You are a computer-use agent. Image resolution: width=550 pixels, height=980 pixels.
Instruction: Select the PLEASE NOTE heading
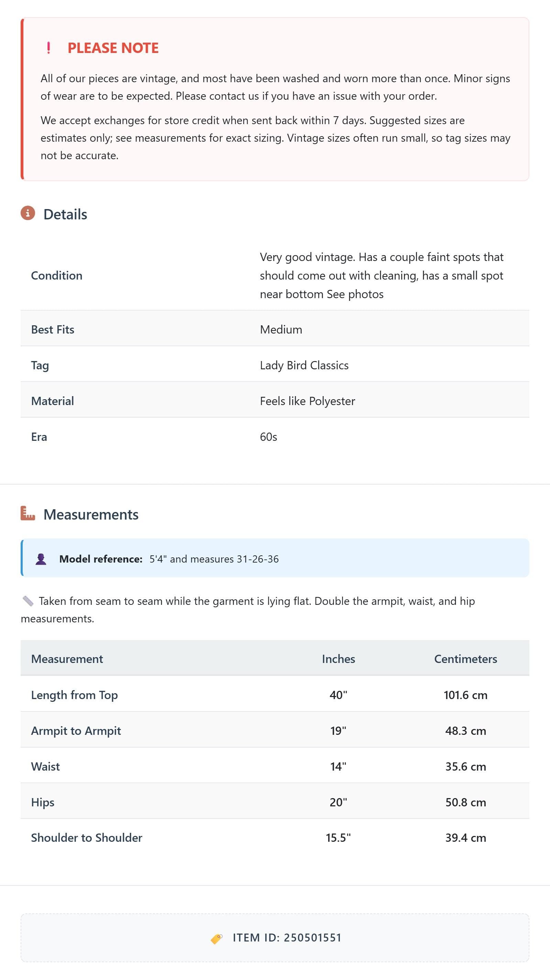point(113,48)
